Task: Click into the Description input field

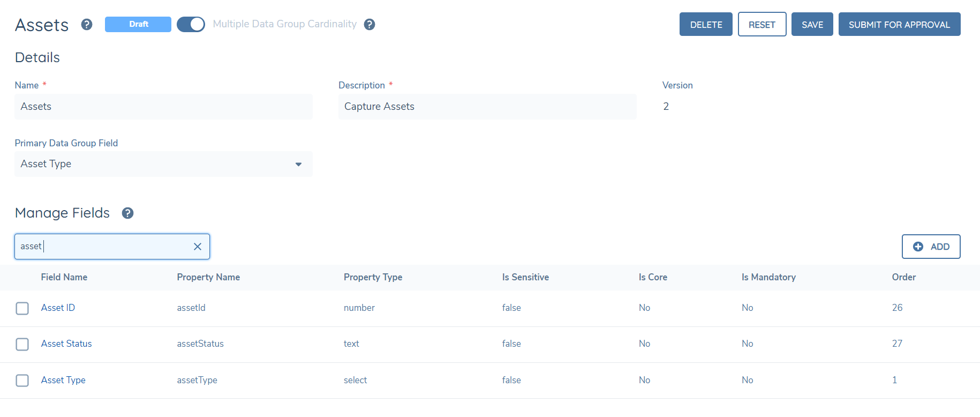Action: tap(487, 107)
